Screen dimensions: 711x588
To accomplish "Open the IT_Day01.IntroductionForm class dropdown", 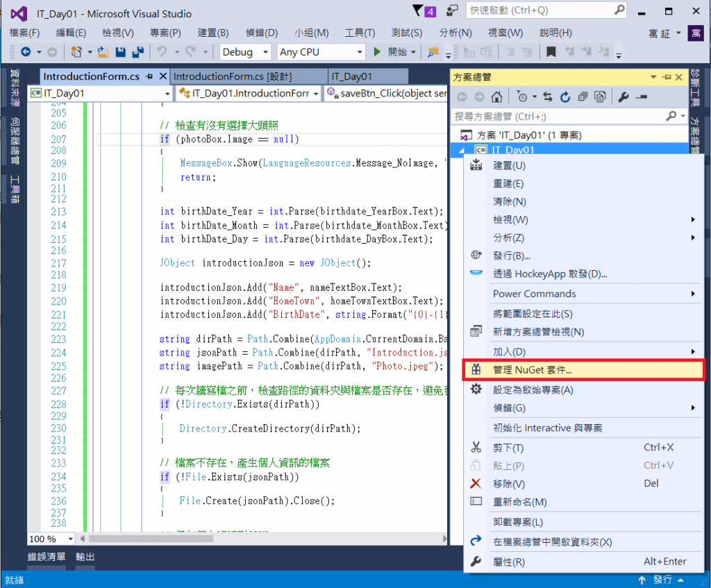I will click(x=316, y=94).
